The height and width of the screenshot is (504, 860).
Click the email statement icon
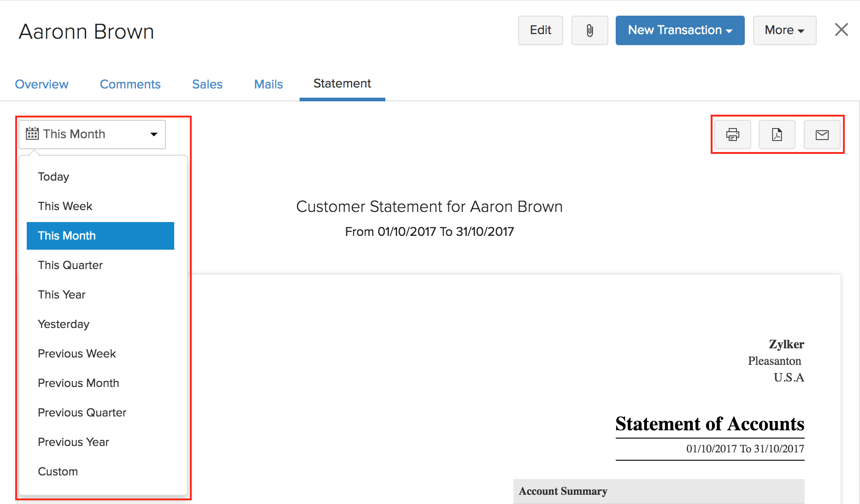pyautogui.click(x=822, y=135)
